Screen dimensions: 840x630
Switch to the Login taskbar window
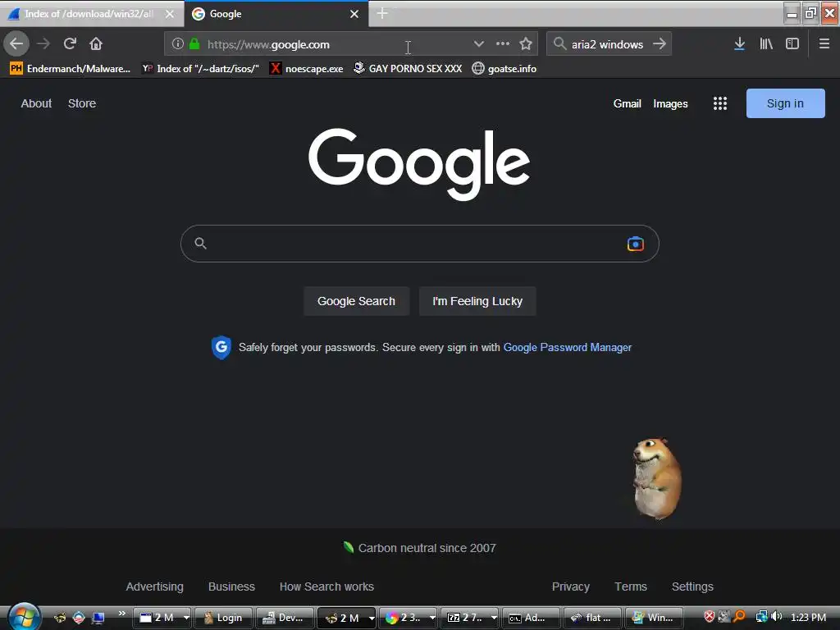click(223, 618)
